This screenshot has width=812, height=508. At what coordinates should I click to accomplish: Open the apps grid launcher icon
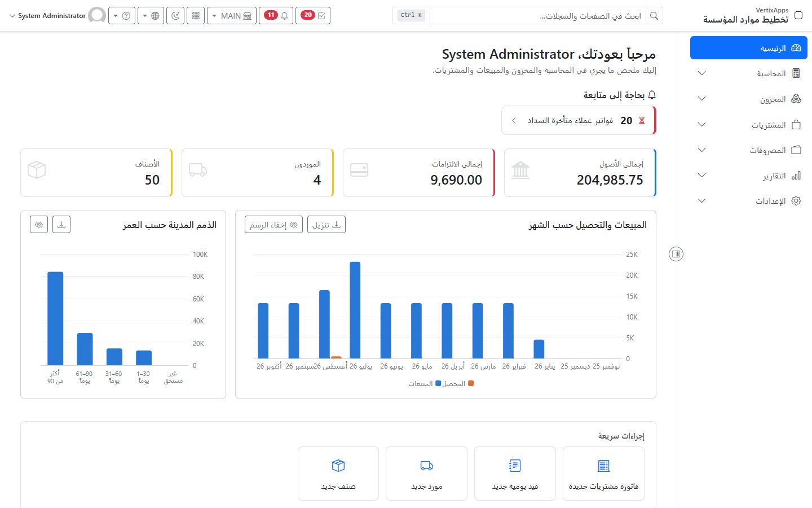coord(196,16)
